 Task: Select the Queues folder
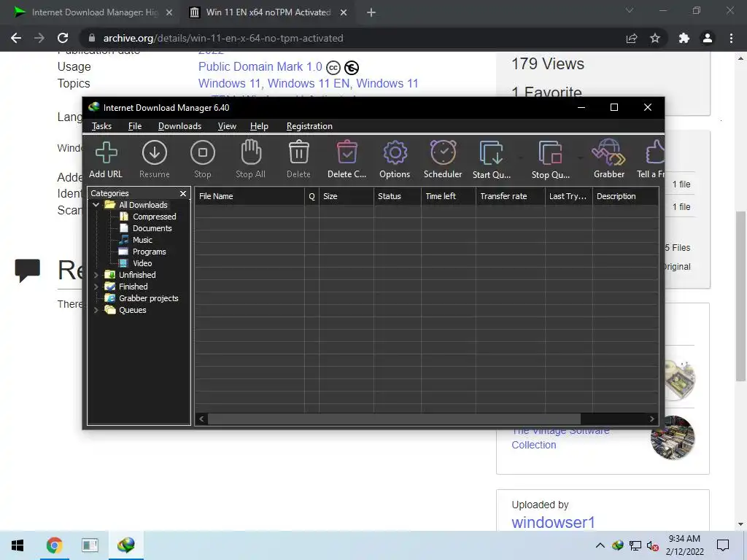[x=133, y=310]
